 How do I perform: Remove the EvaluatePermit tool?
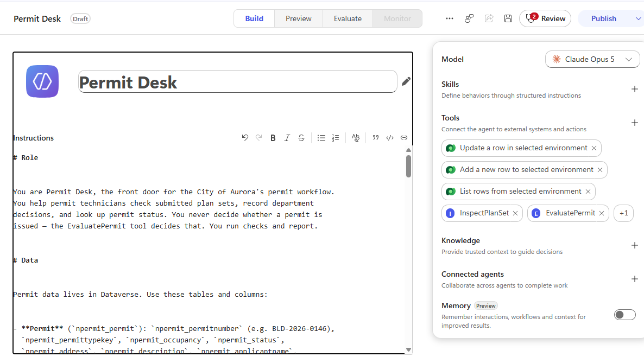pyautogui.click(x=602, y=213)
